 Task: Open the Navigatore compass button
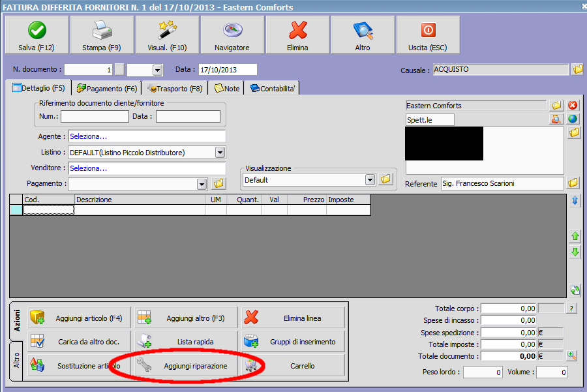232,35
